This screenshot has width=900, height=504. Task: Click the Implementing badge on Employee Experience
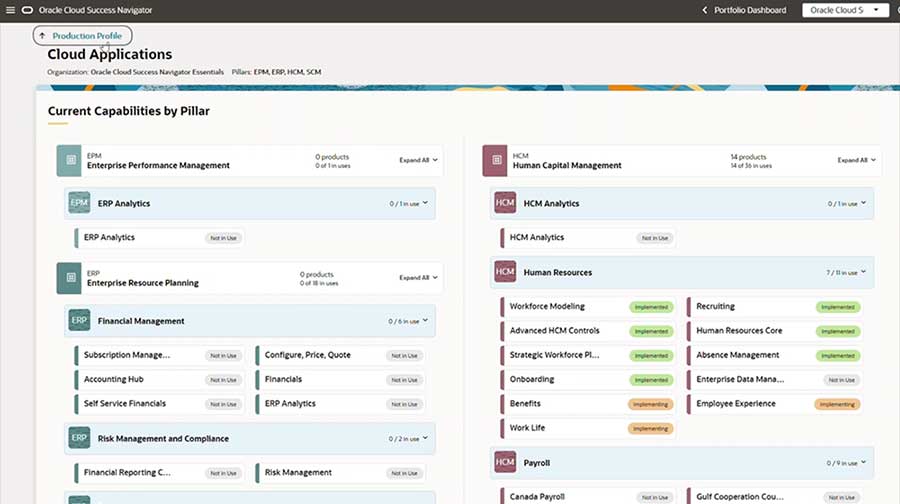click(x=837, y=404)
